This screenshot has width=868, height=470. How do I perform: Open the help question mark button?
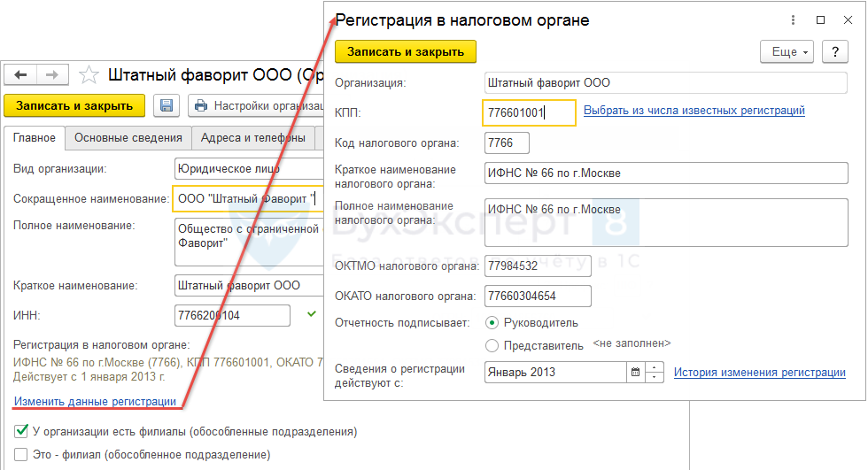click(835, 52)
